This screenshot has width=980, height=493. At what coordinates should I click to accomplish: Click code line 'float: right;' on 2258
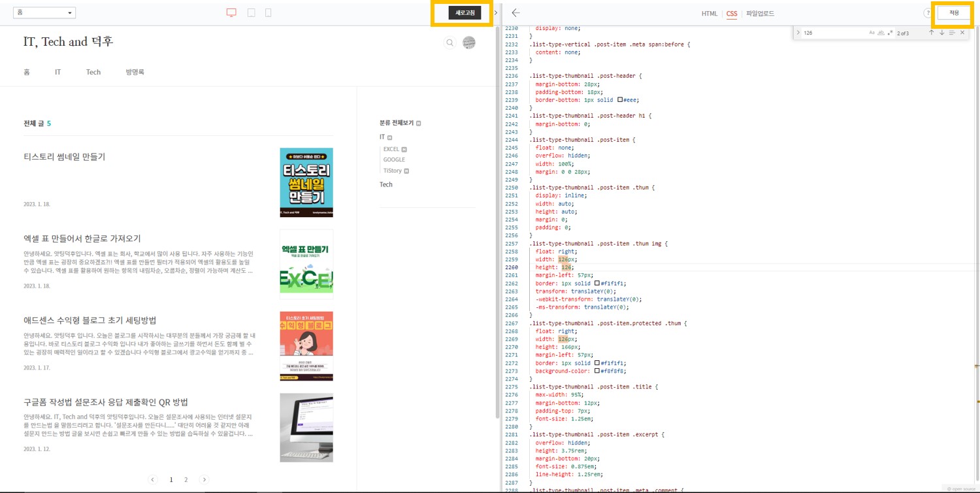click(x=556, y=251)
